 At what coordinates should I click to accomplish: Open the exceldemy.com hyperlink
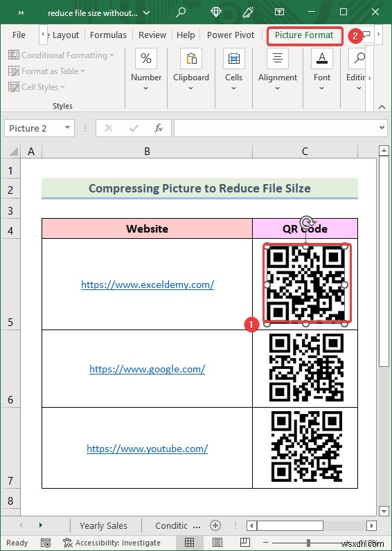tap(148, 284)
